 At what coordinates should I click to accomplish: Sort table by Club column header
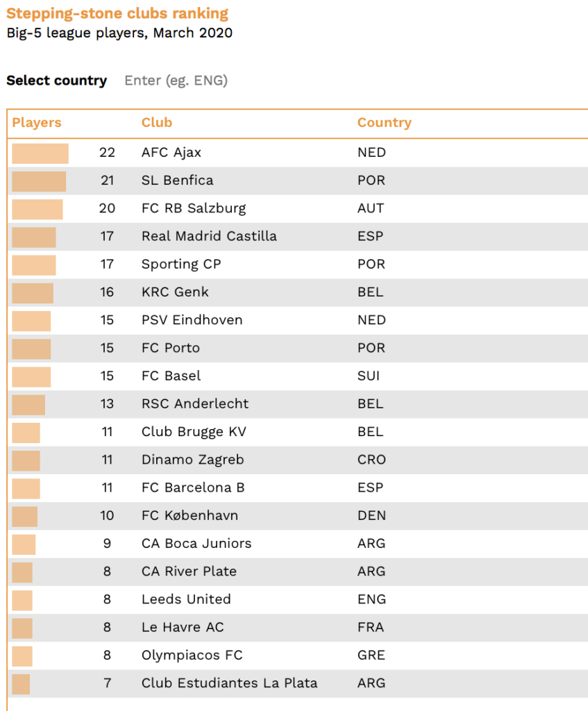pyautogui.click(x=157, y=122)
